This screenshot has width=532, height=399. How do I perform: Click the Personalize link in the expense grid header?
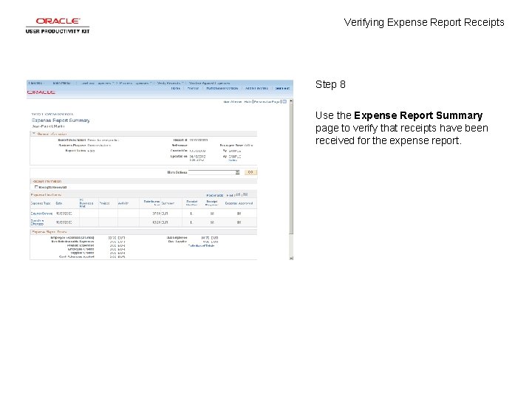point(215,195)
